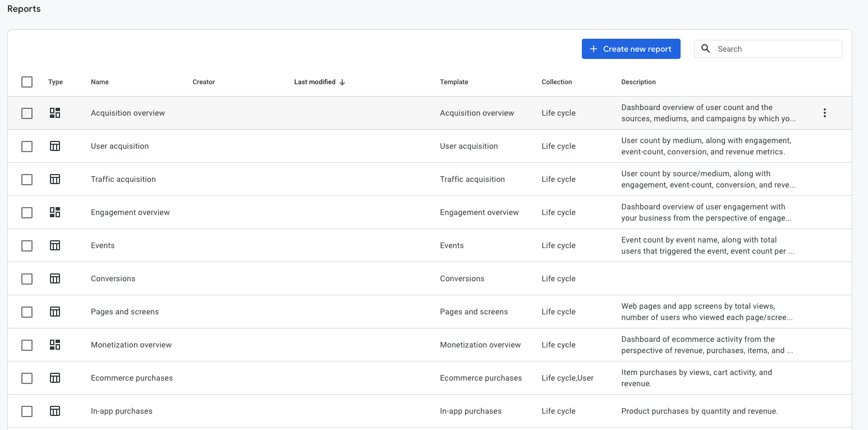868x430 pixels.
Task: Open the In-app purchases report
Action: pos(122,411)
